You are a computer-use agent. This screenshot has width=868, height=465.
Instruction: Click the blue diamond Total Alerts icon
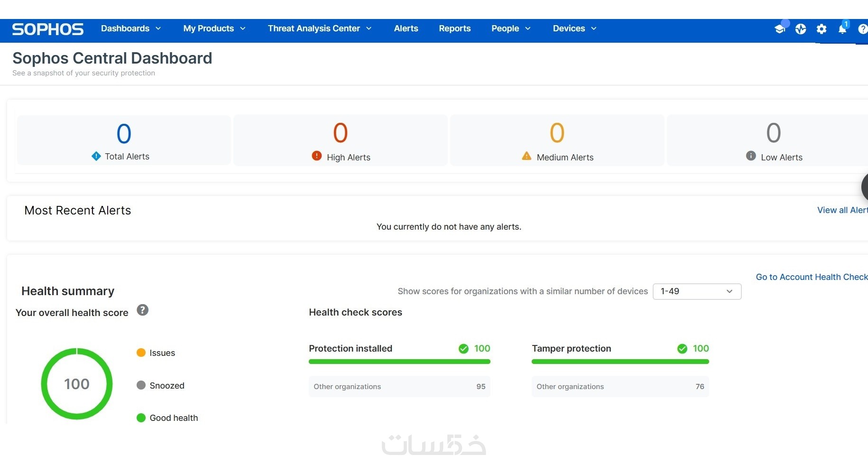coord(96,156)
